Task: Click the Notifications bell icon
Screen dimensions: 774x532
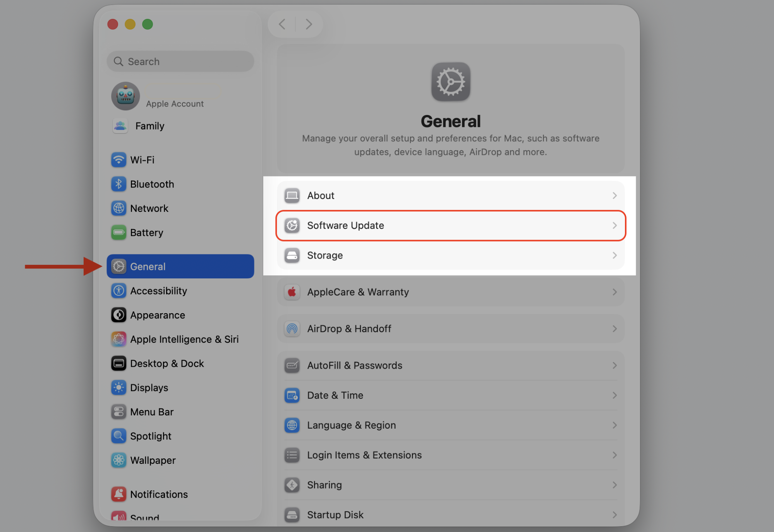Action: (x=118, y=494)
